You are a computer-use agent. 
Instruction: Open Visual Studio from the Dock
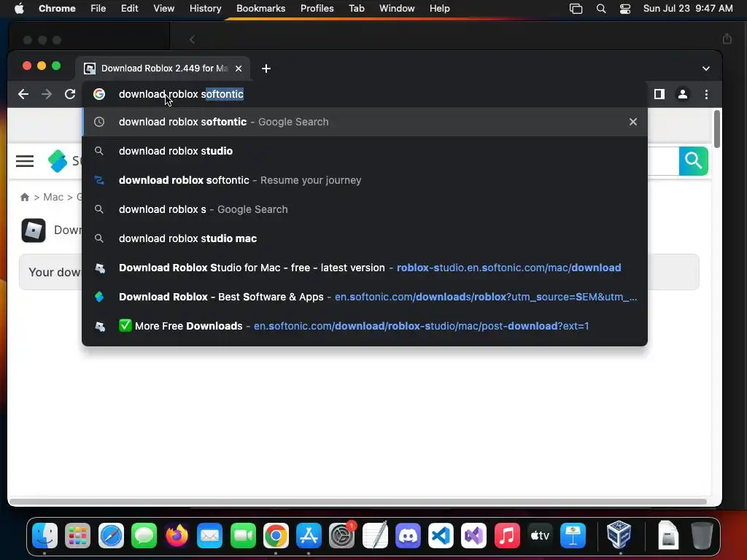click(x=473, y=536)
